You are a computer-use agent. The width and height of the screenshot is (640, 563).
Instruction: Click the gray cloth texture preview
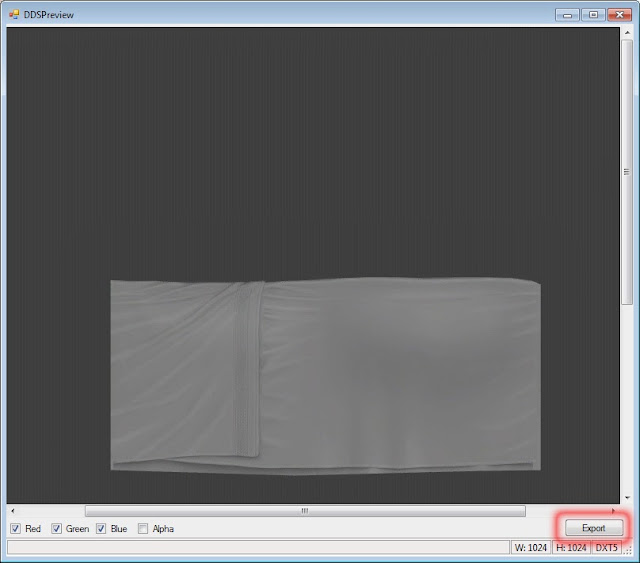tap(326, 376)
